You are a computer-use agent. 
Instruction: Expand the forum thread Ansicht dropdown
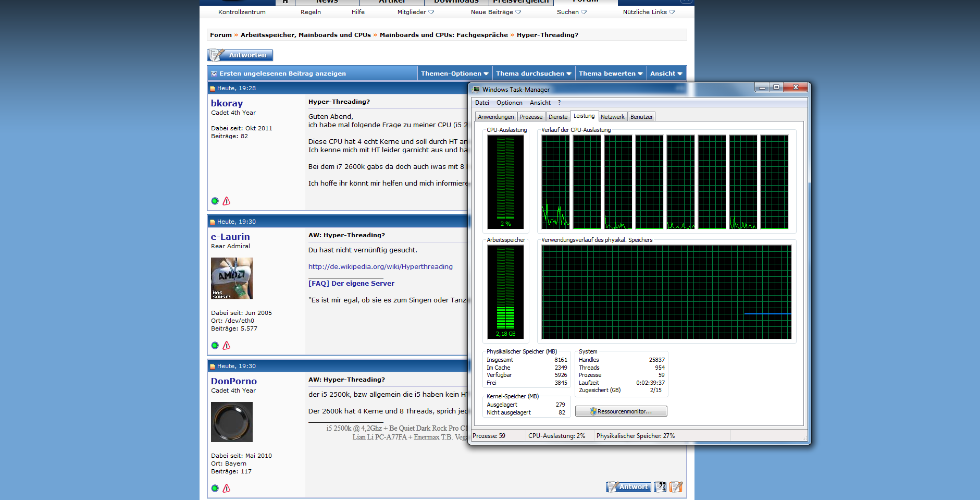pyautogui.click(x=666, y=74)
